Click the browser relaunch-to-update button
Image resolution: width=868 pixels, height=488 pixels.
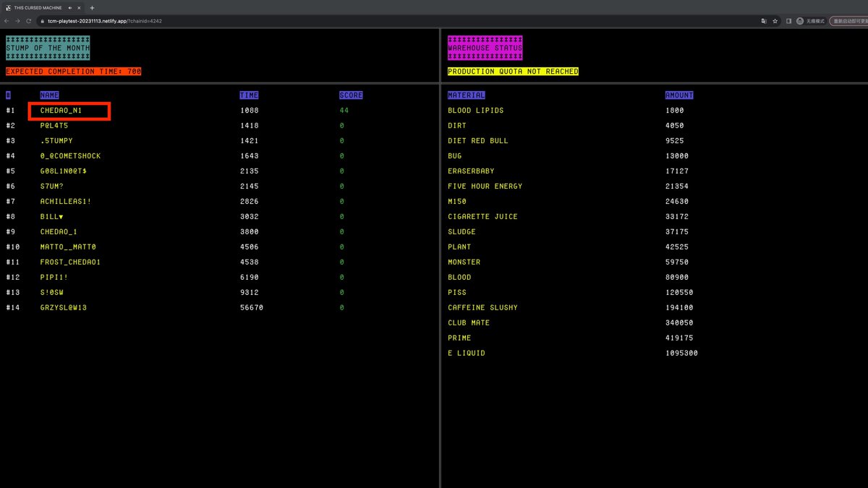pyautogui.click(x=849, y=21)
